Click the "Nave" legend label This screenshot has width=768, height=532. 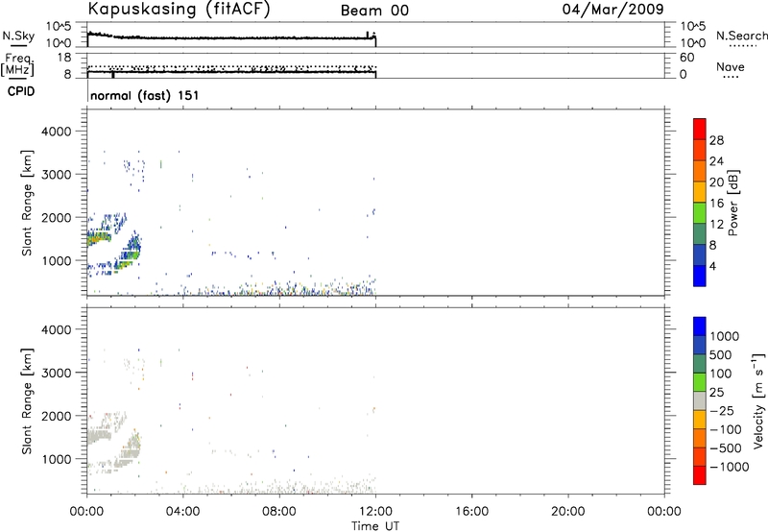click(731, 67)
